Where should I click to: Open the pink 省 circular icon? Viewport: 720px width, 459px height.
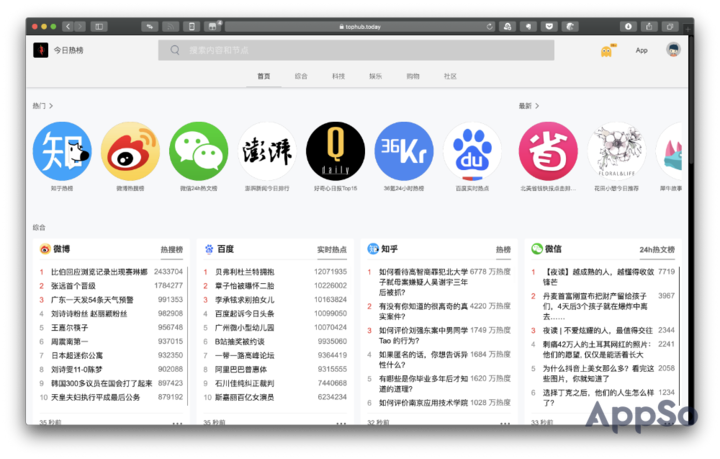click(x=548, y=151)
